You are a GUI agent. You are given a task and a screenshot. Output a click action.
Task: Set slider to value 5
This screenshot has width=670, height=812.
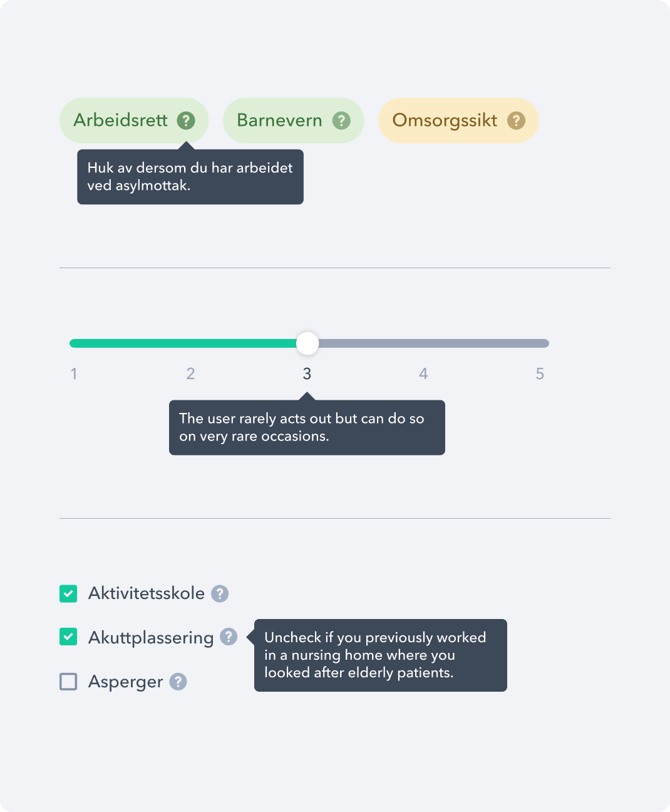[x=540, y=343]
